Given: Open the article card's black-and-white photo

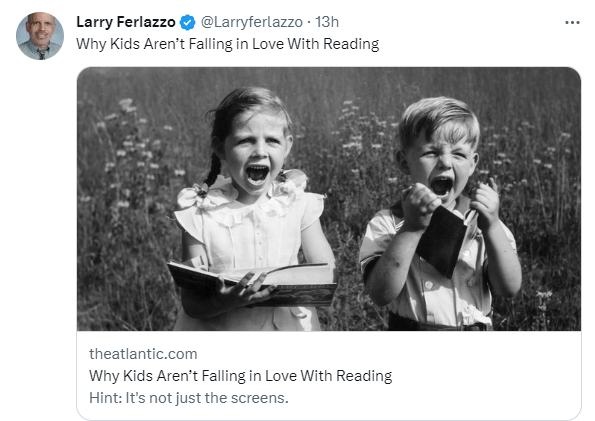Looking at the screenshot, I should pyautogui.click(x=329, y=199).
